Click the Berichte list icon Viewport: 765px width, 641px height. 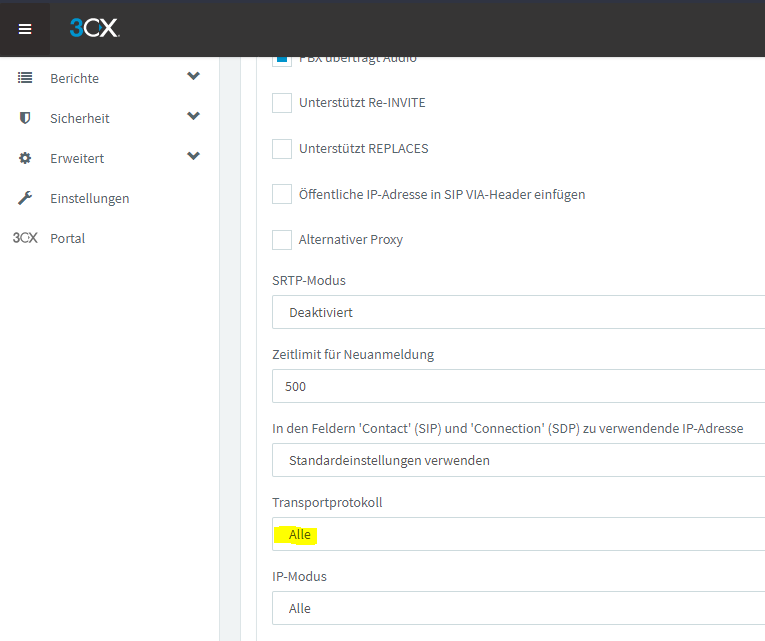[x=25, y=78]
